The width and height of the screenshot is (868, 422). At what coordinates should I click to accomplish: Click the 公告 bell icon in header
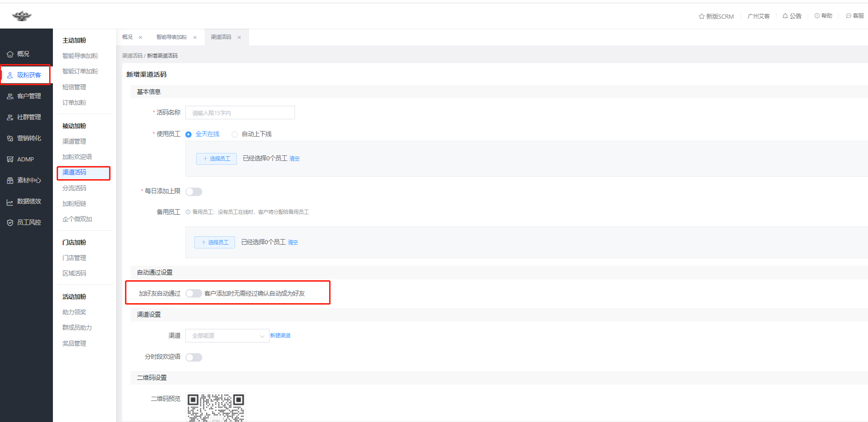pos(785,16)
